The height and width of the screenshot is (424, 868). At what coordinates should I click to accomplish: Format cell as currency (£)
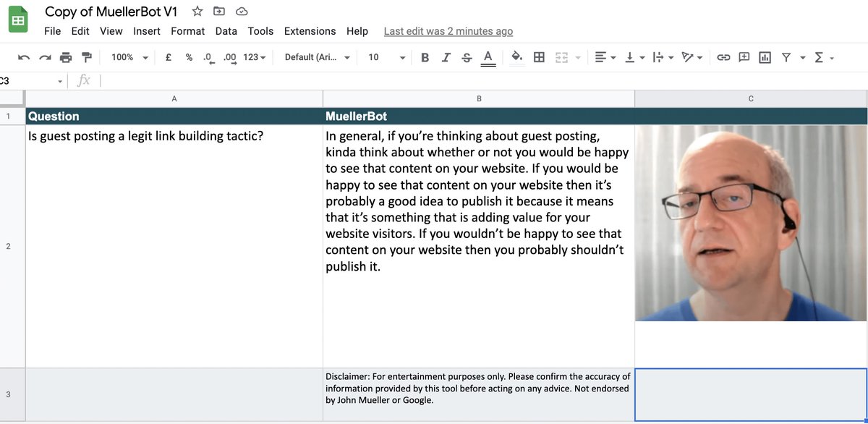coord(168,57)
